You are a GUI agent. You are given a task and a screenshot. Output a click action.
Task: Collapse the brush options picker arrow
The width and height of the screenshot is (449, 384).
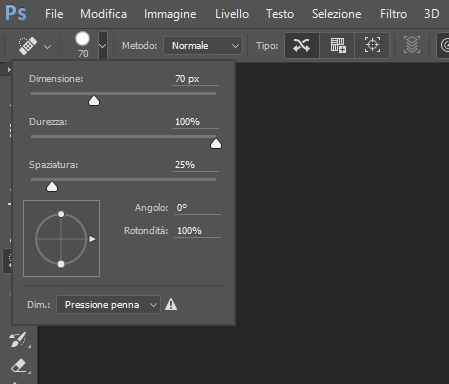pyautogui.click(x=103, y=46)
